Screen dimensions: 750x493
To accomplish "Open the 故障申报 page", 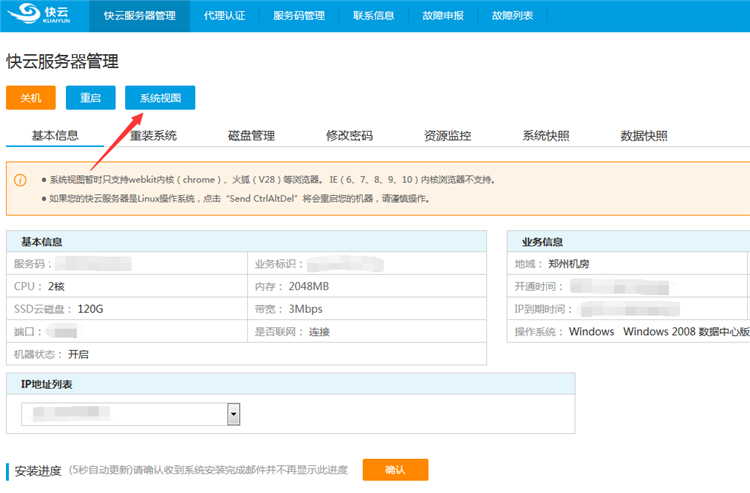I will (443, 16).
